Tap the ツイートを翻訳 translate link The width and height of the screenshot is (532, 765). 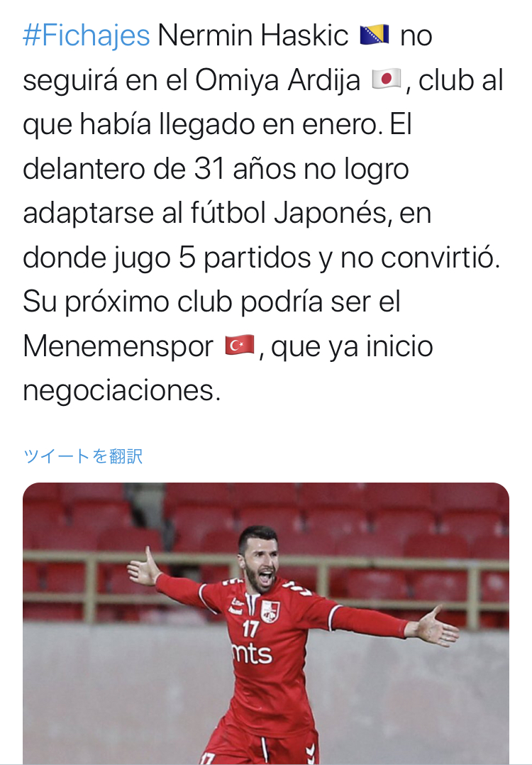point(83,457)
